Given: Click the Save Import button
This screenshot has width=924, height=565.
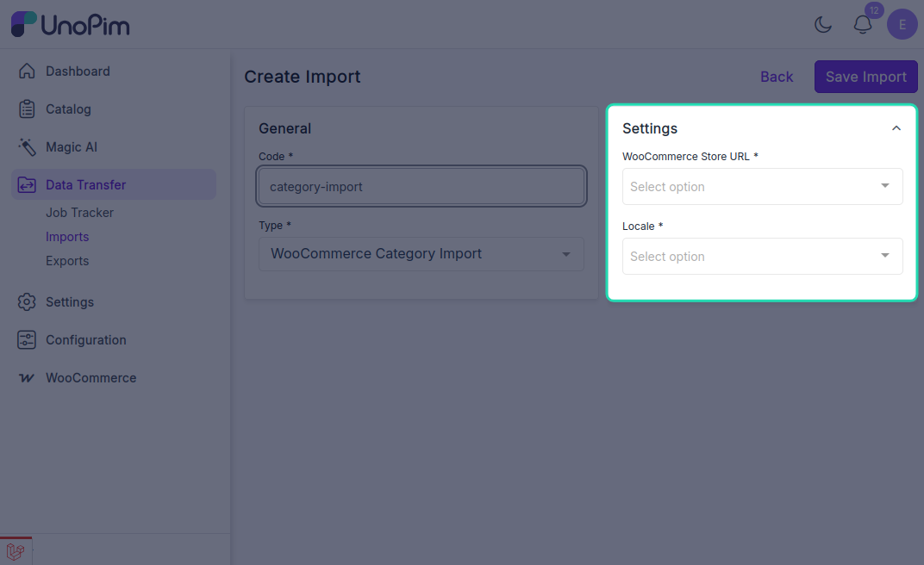Looking at the screenshot, I should tap(865, 77).
